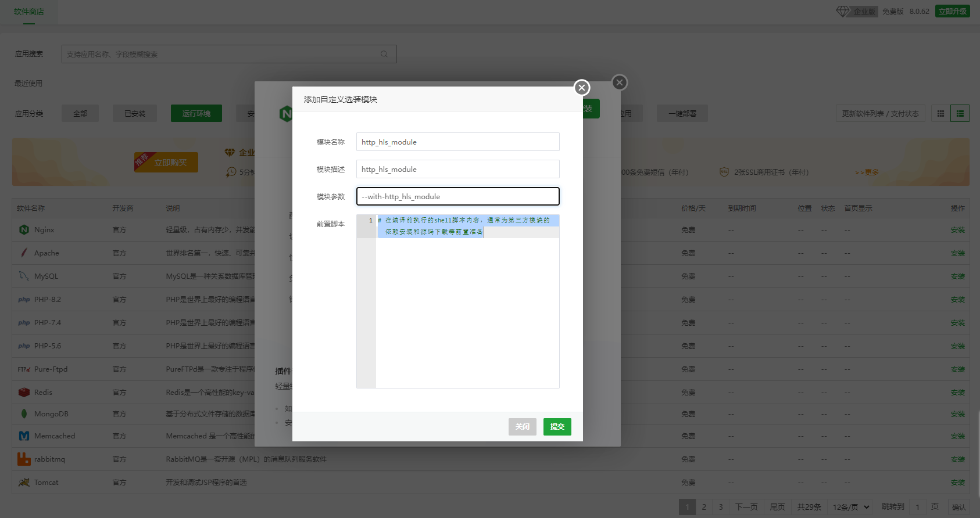
Task: Click 安装 link for rabbitmq row
Action: pyautogui.click(x=958, y=459)
